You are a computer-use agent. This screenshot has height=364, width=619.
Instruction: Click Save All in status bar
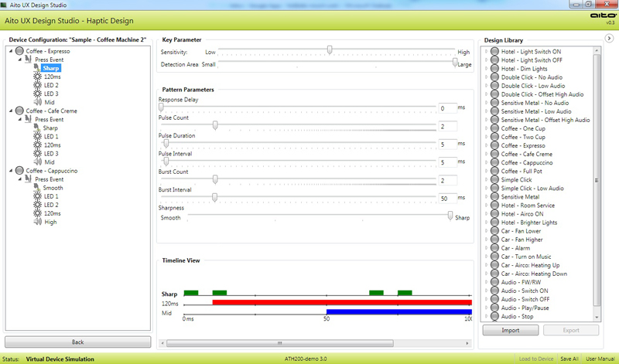[569, 359]
